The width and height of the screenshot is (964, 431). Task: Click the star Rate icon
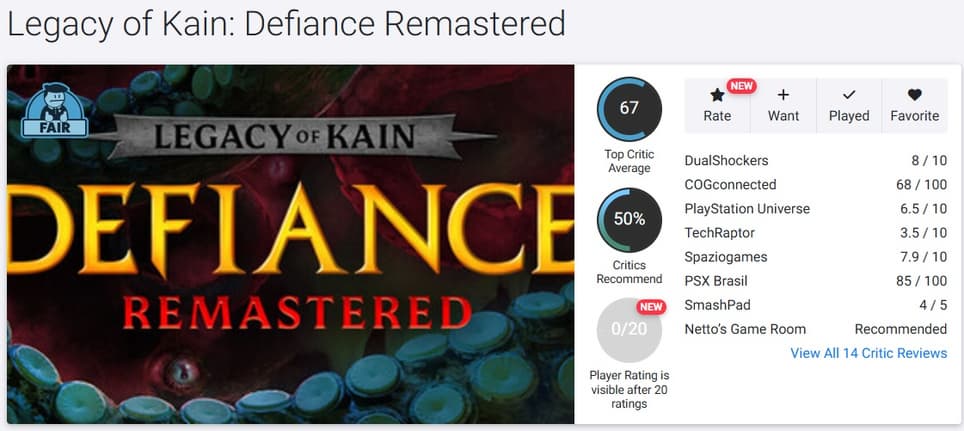(x=717, y=96)
